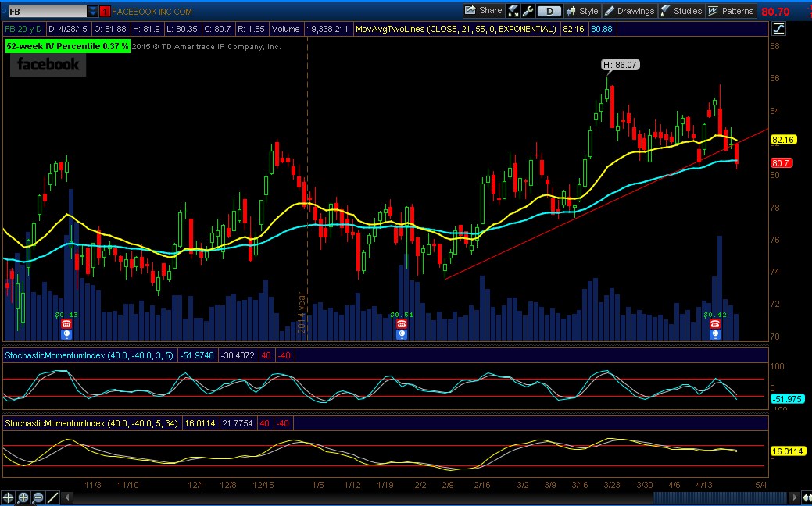Click the red ascending trendline drawing
812x506 pixels.
pyautogui.click(x=606, y=205)
